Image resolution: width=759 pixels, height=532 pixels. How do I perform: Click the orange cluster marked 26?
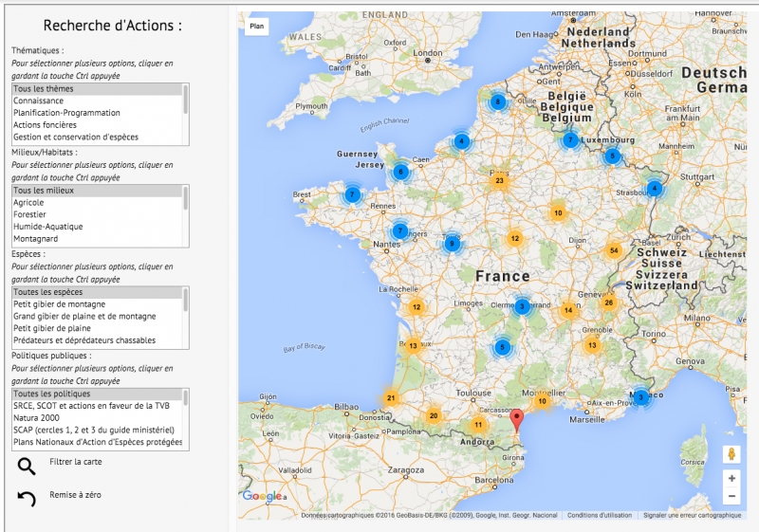pyautogui.click(x=609, y=303)
